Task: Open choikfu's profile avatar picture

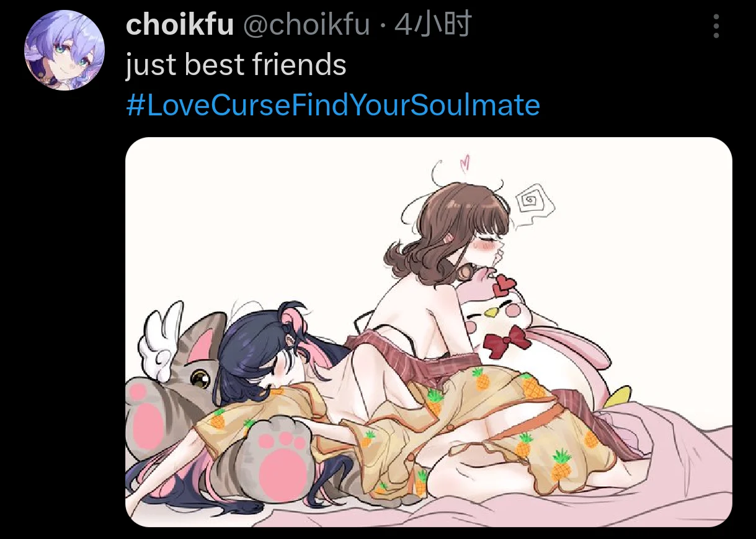Action: [64, 50]
